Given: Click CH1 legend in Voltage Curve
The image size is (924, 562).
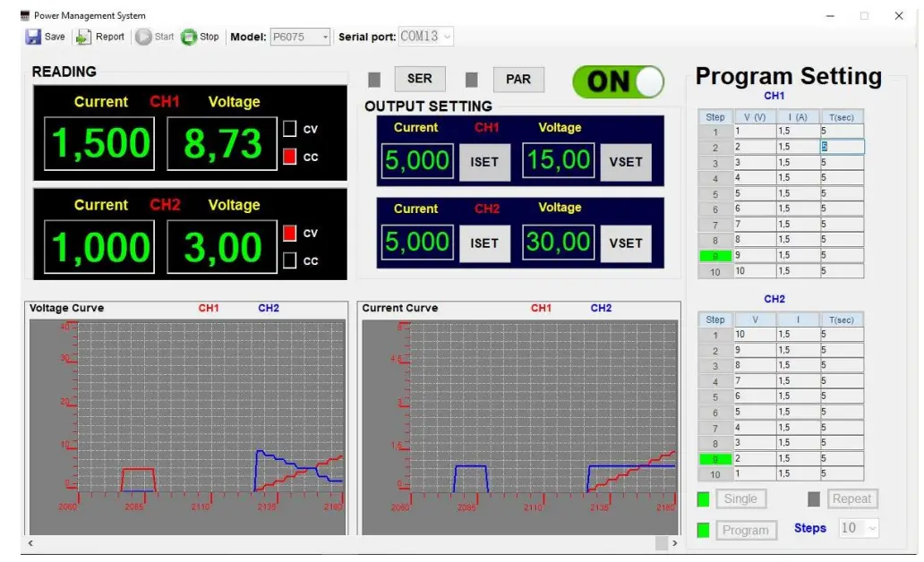Looking at the screenshot, I should tap(209, 308).
